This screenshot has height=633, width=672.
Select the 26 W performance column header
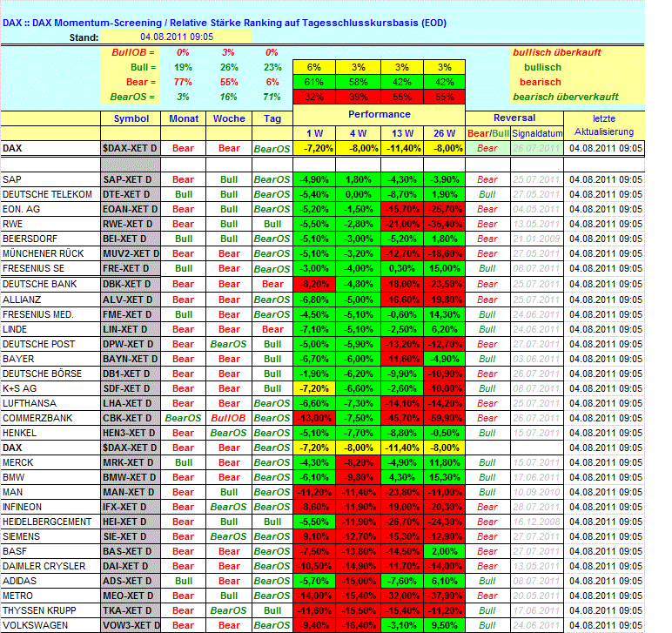point(444,133)
